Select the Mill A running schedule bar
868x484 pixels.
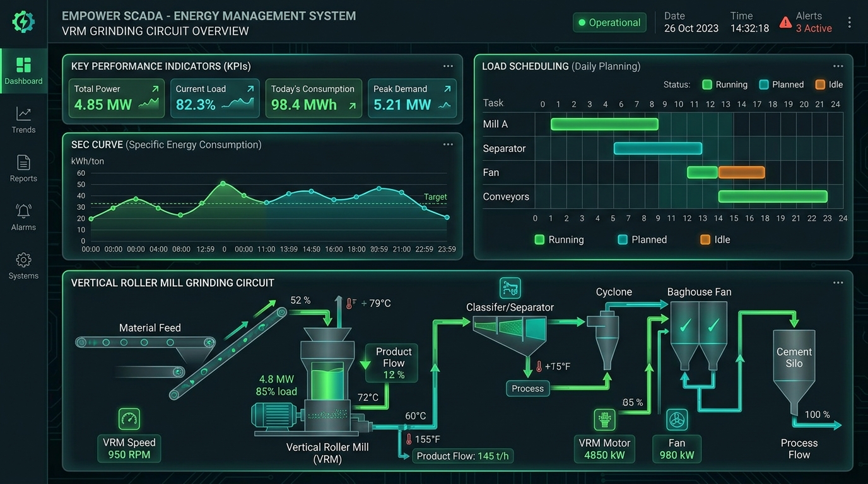(604, 124)
